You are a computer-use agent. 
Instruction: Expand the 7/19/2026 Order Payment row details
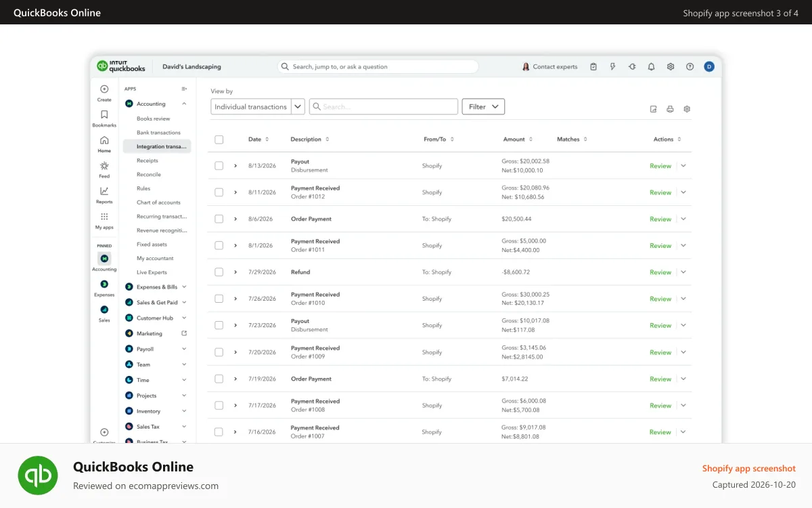pos(235,379)
